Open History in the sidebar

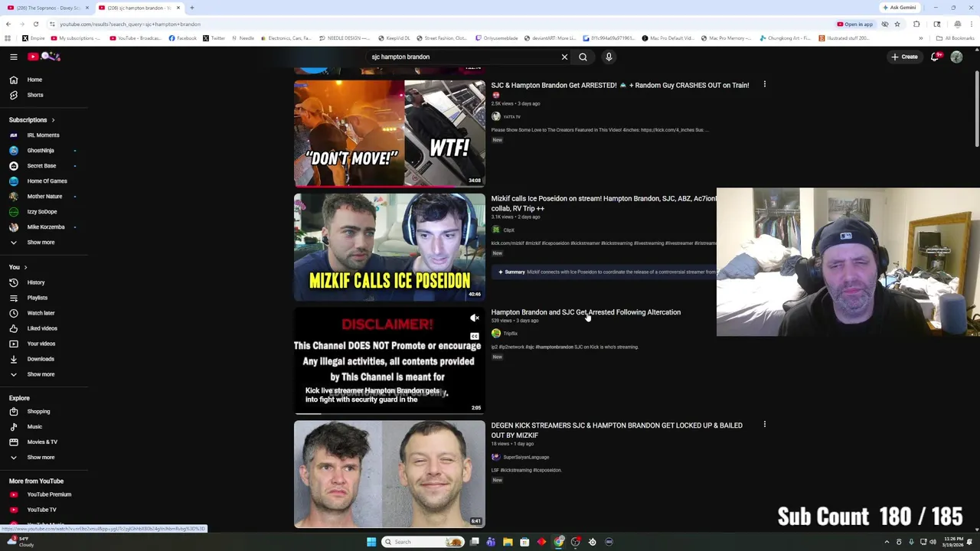click(36, 282)
